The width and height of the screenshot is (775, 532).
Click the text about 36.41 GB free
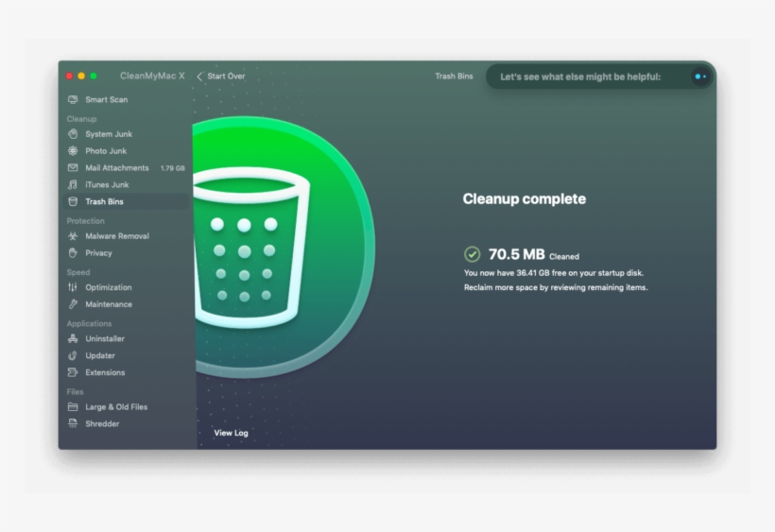[x=554, y=273]
